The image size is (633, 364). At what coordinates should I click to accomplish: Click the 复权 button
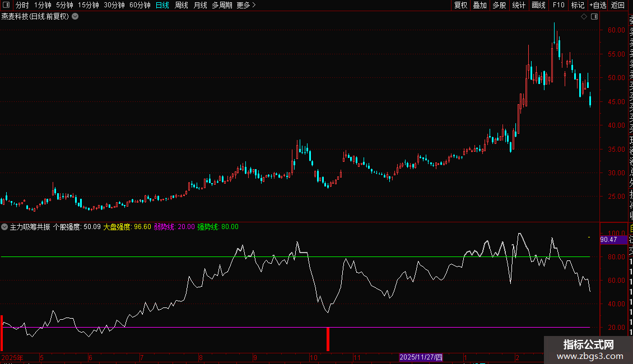[460, 5]
